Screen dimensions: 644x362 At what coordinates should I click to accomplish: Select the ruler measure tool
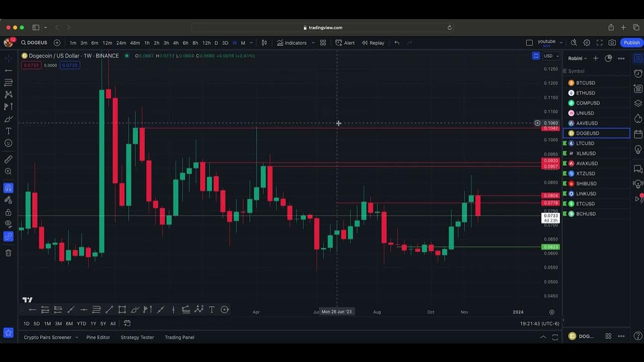click(8, 159)
